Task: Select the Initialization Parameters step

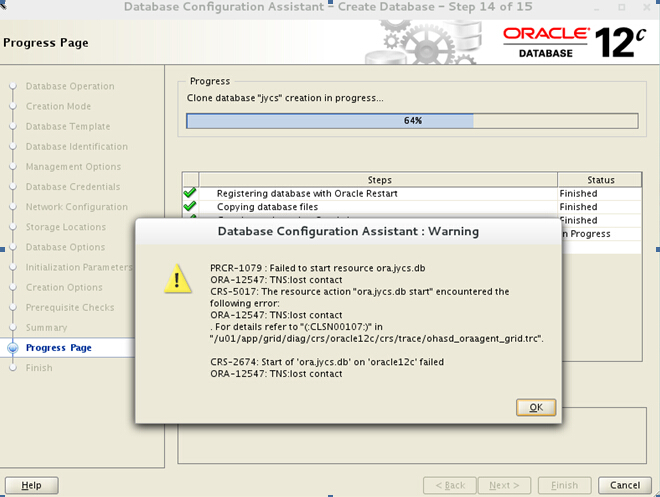Action: tap(79, 267)
